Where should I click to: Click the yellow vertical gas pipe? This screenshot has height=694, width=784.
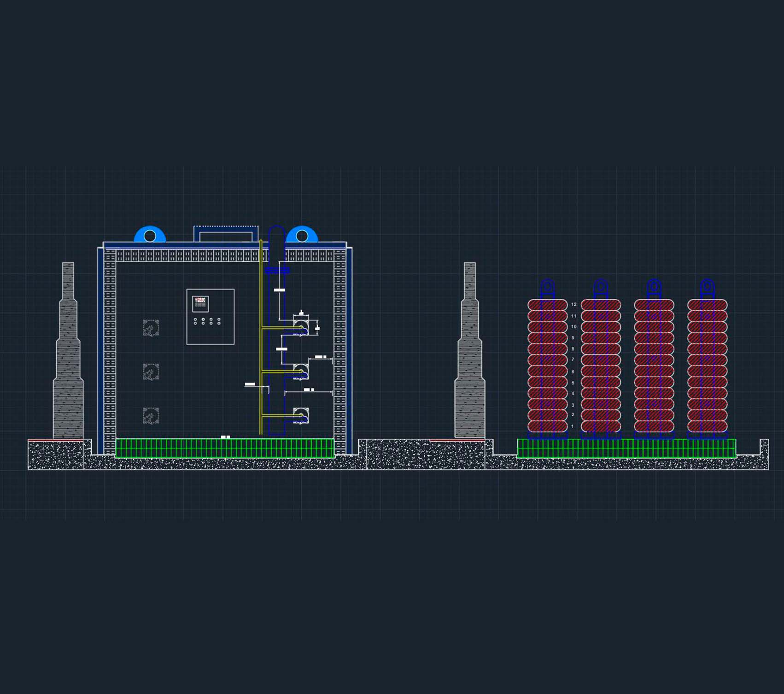point(261,350)
